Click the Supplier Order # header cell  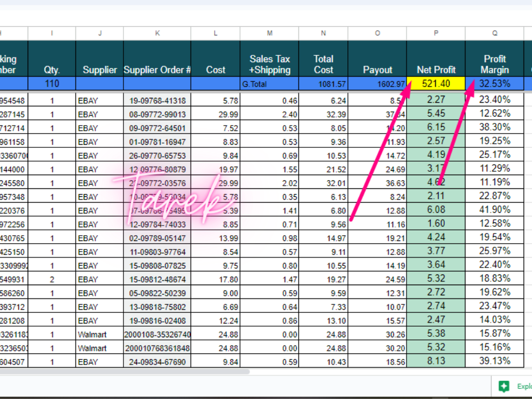(x=157, y=59)
